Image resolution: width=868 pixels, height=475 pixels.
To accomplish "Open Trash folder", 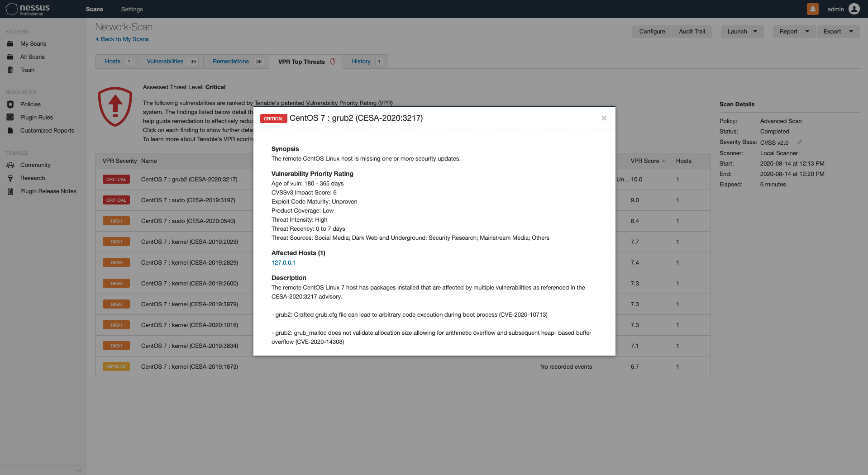I will tap(27, 70).
